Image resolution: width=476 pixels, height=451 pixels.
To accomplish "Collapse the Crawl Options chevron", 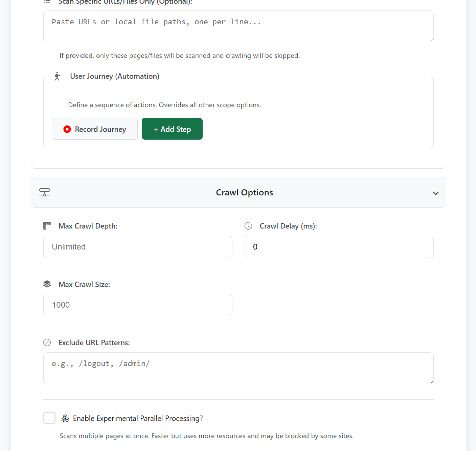I will coord(435,193).
